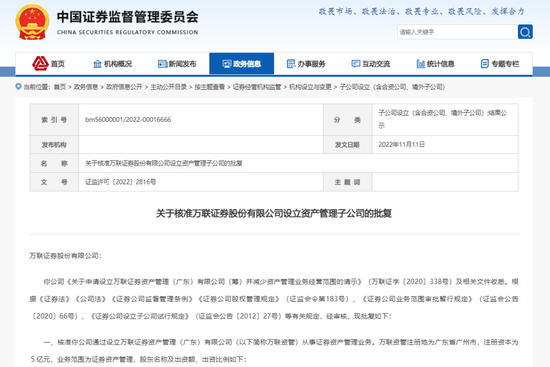The width and height of the screenshot is (550, 367).
Task: Focus the keyword search input field
Action: click(x=457, y=32)
